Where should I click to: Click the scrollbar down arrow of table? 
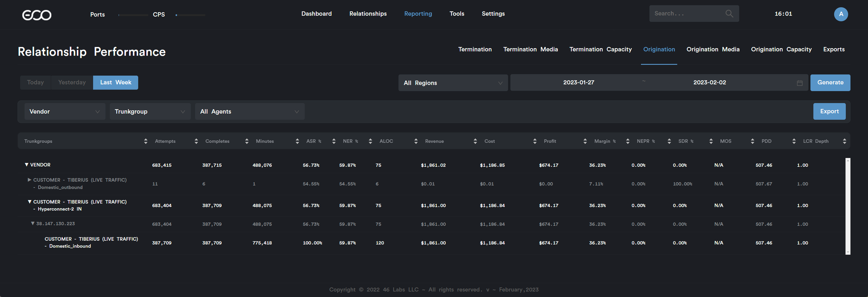(848, 252)
